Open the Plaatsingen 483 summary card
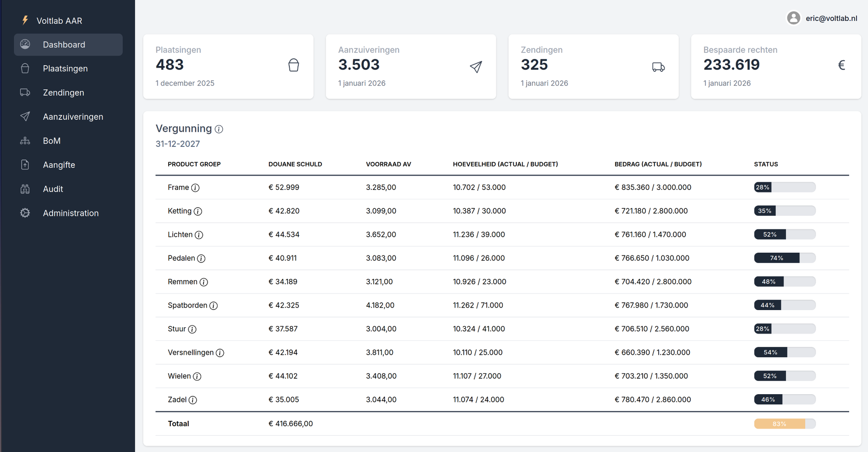The height and width of the screenshot is (452, 868). click(228, 66)
